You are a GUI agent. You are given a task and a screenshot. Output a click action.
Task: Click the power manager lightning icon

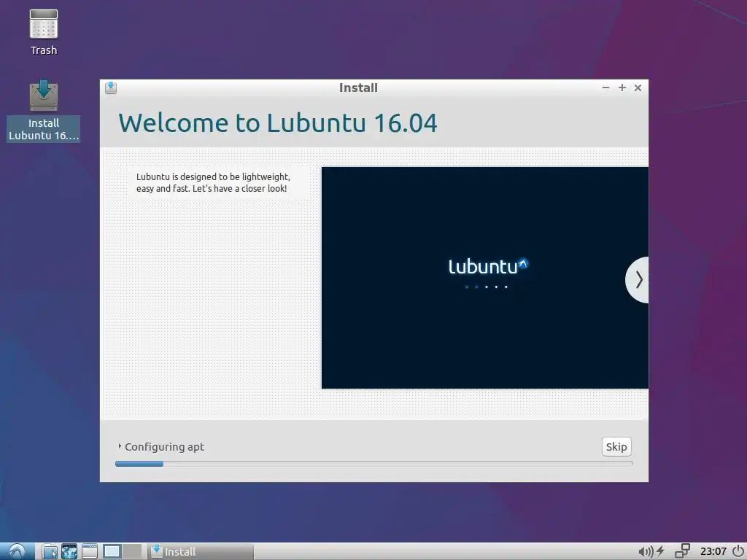click(x=661, y=551)
